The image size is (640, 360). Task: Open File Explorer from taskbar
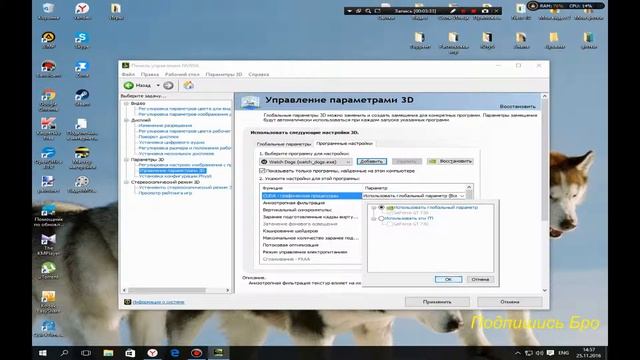tap(108, 353)
